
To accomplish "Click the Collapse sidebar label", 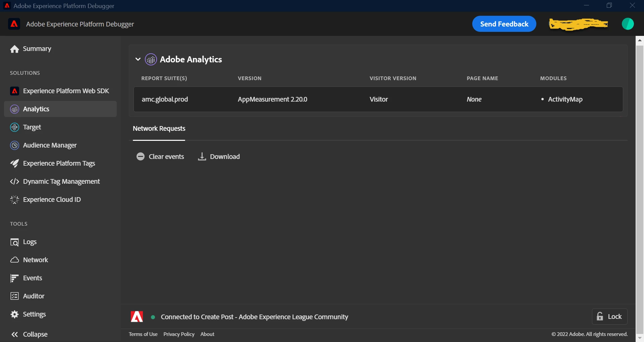I will [35, 334].
